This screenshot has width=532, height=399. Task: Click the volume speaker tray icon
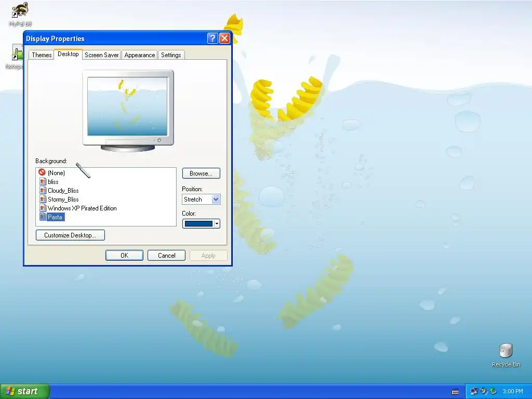484,391
